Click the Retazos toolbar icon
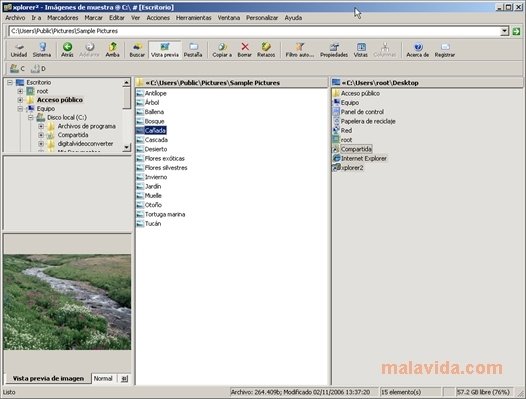 coord(266,50)
